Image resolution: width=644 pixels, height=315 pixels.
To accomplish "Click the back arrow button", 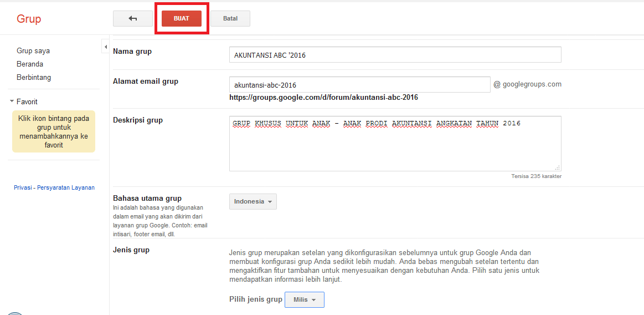I will pyautogui.click(x=133, y=18).
